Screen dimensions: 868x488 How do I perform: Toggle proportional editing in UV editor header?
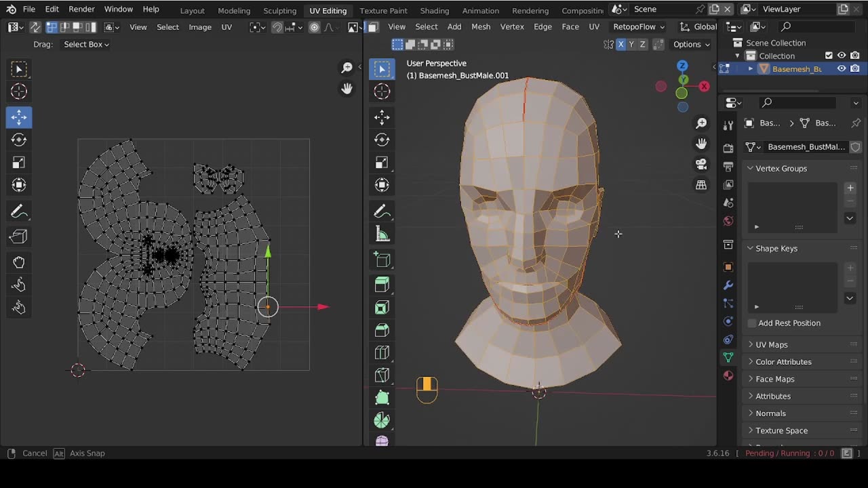[x=314, y=27]
